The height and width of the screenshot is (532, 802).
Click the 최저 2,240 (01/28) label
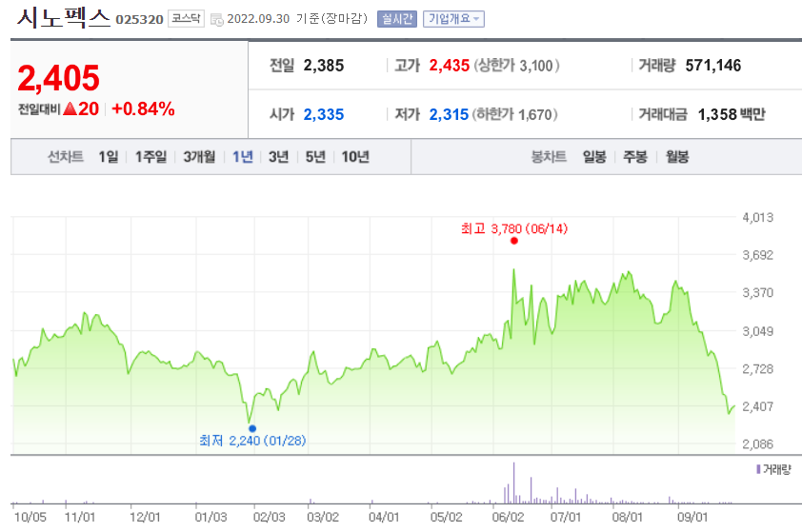252,441
